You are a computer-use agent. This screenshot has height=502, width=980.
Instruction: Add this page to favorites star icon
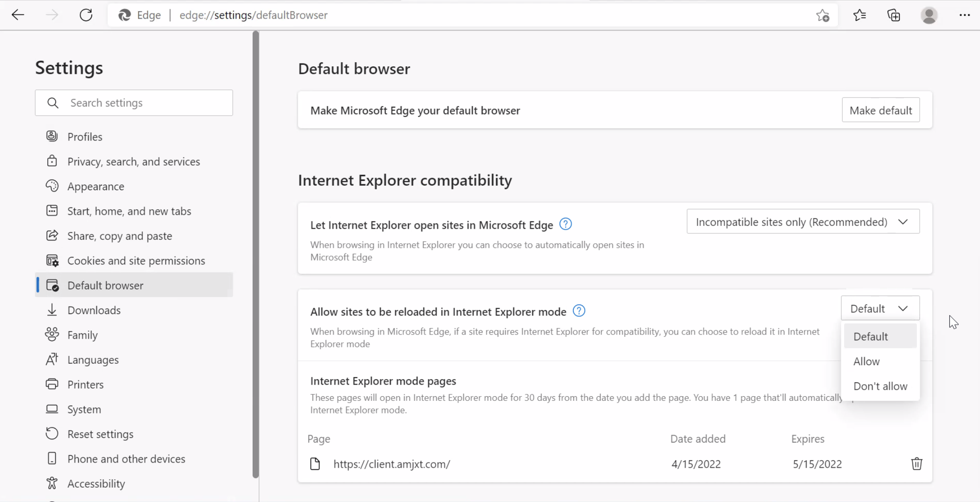823,15
